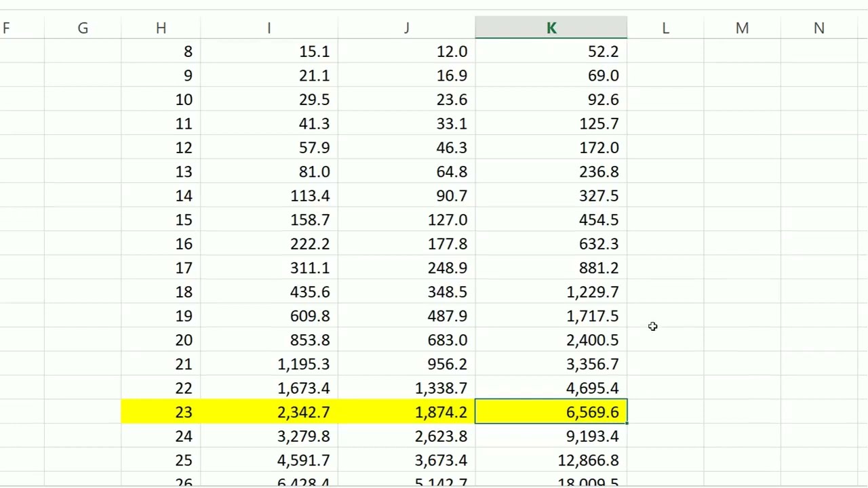
Task: Click cell showing 158.7
Action: (x=269, y=220)
